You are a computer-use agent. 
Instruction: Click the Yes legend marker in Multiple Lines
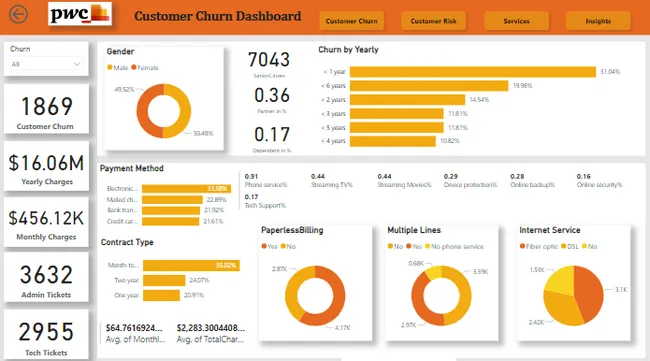pos(409,246)
